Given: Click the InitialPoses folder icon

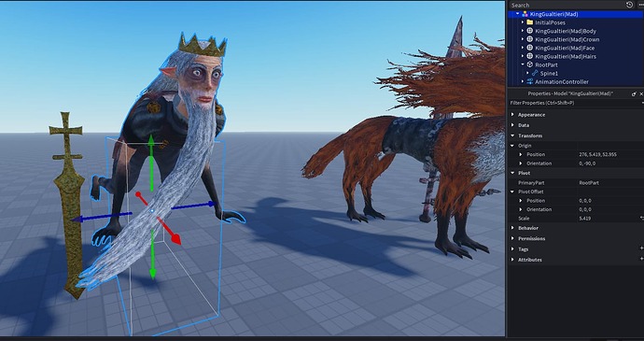Looking at the screenshot, I should click(x=530, y=22).
